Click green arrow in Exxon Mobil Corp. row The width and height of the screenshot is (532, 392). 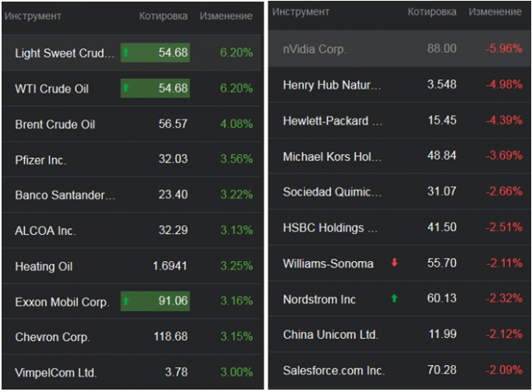(126, 301)
